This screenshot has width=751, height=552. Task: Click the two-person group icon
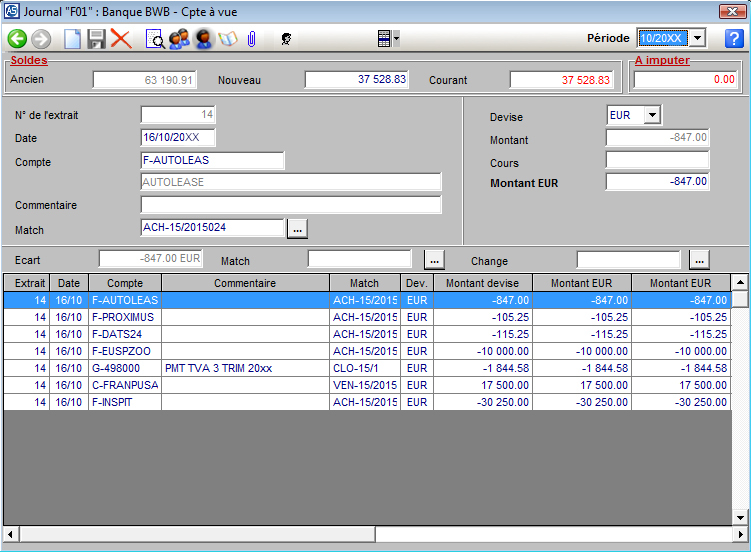click(179, 39)
